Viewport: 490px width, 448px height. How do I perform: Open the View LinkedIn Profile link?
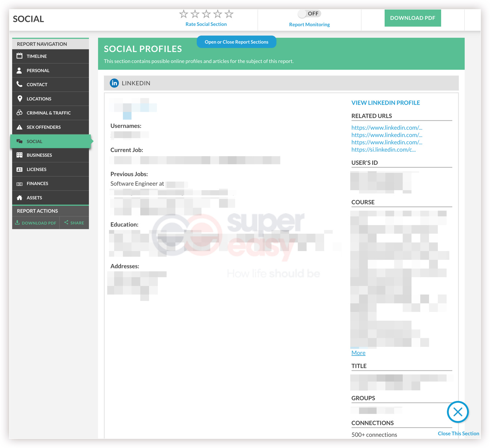(x=385, y=103)
